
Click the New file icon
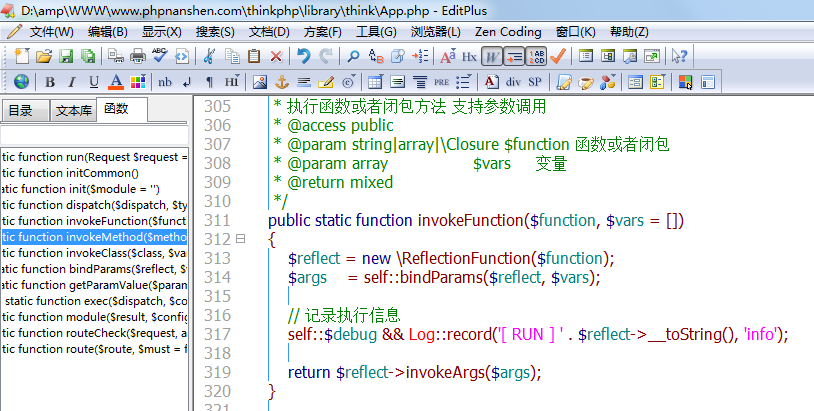pyautogui.click(x=21, y=56)
